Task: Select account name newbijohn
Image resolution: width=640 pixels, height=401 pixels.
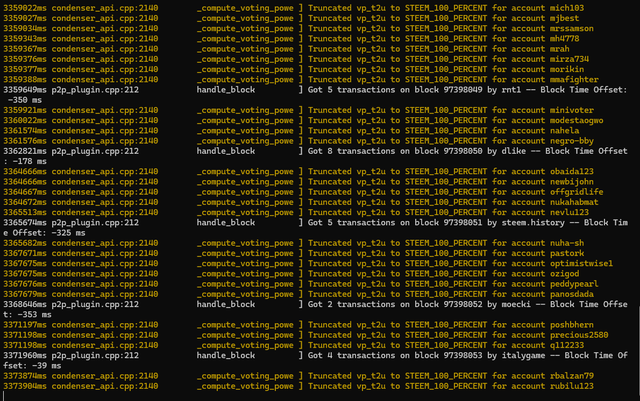Action: (x=571, y=181)
